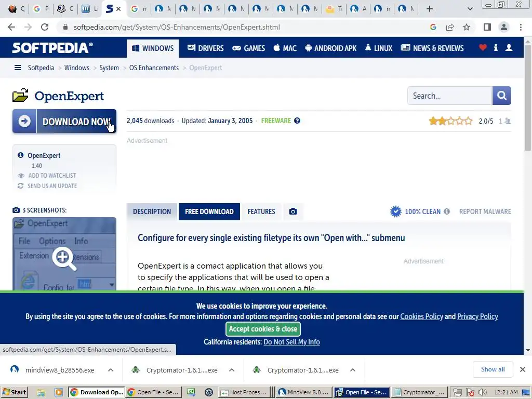
Task: Open the Chrome profile avatar
Action: click(504, 27)
